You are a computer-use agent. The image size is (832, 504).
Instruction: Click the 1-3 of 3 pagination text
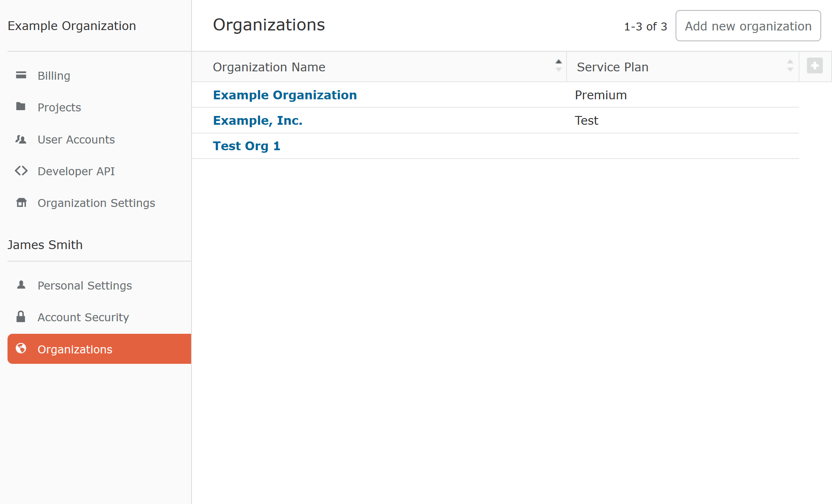(x=645, y=27)
